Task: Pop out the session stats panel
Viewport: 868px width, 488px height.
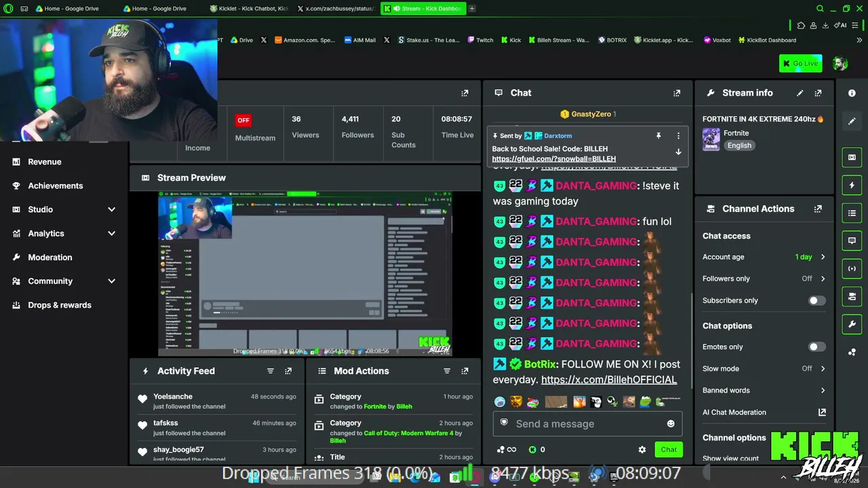Action: coord(465,93)
